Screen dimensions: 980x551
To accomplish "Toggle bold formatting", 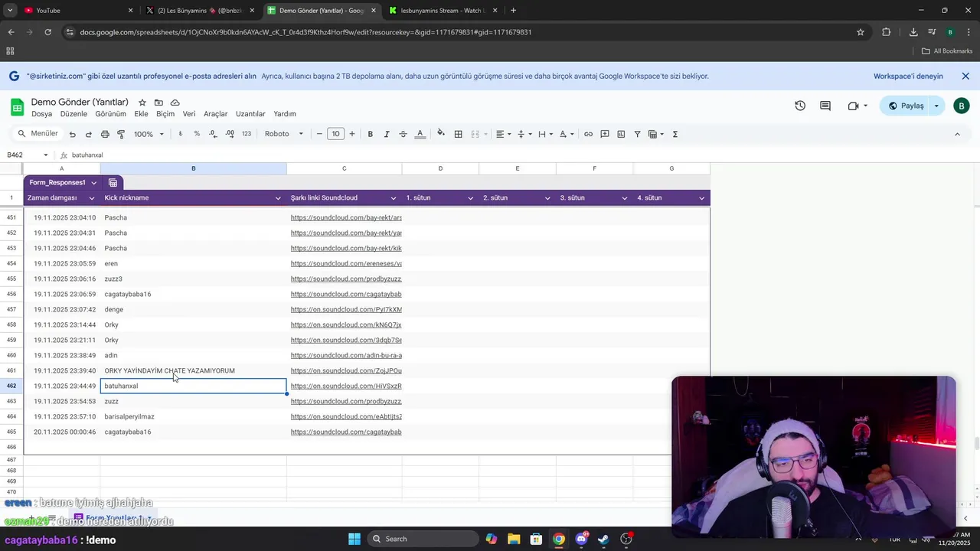I will [x=370, y=134].
